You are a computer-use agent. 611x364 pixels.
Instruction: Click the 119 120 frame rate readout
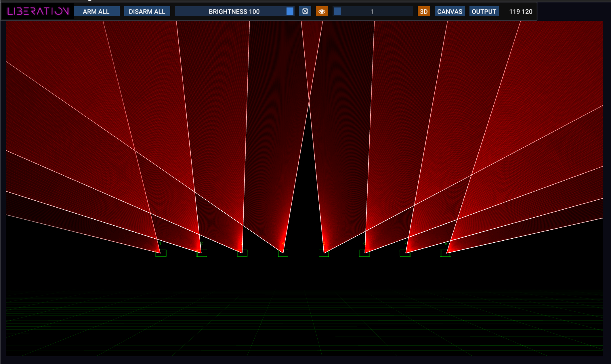[x=520, y=12]
